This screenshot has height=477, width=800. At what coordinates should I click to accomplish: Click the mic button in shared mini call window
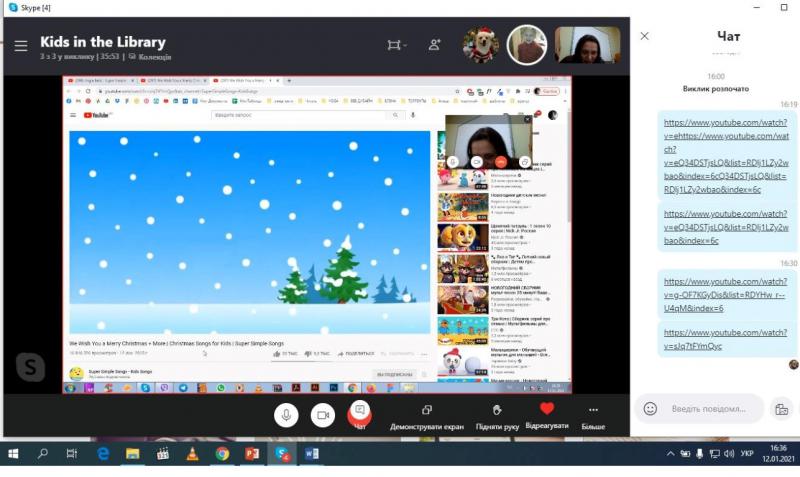click(452, 162)
